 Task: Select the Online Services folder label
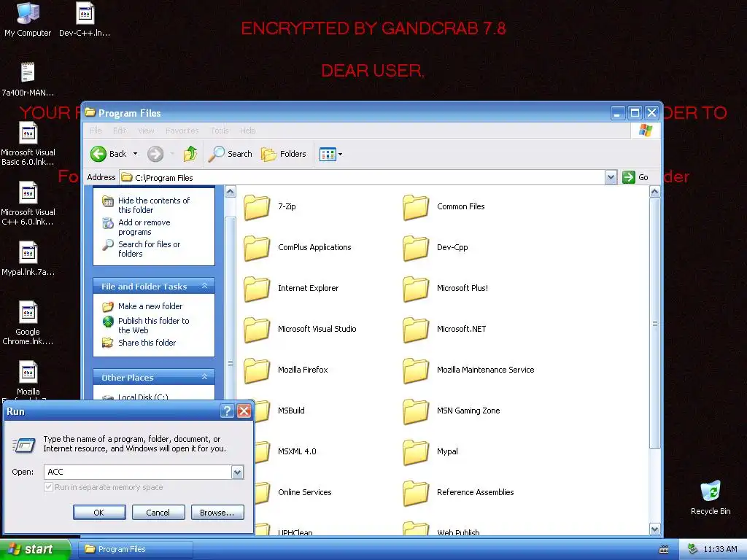pyautogui.click(x=304, y=492)
